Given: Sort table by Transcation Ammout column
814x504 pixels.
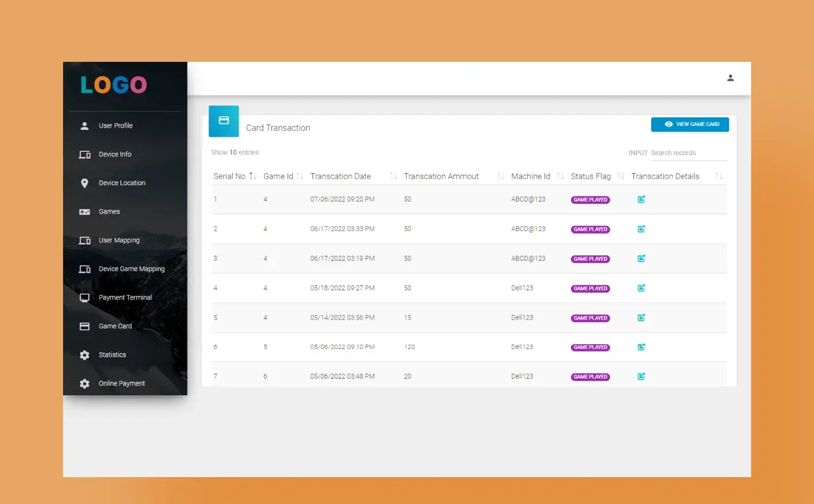Looking at the screenshot, I should [x=441, y=176].
